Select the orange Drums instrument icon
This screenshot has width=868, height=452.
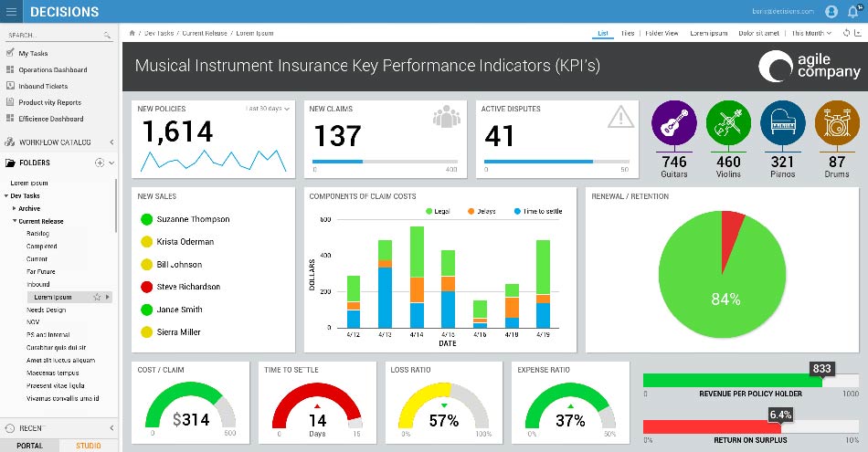(x=836, y=123)
